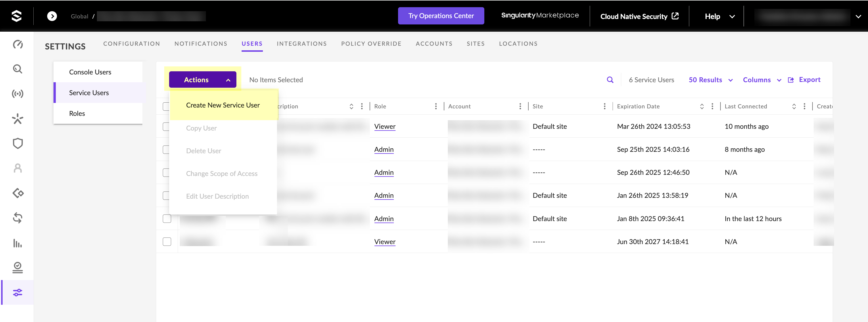Open Console Users in the side panel
The image size is (868, 322).
(90, 72)
